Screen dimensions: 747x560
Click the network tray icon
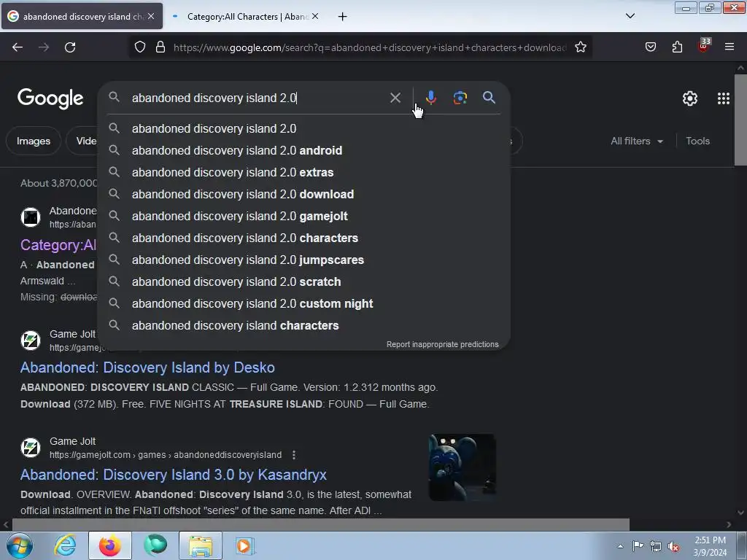pyautogui.click(x=656, y=546)
